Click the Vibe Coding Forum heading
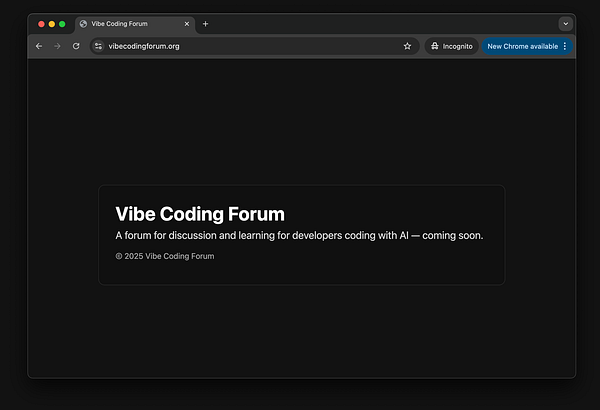Viewport: 600px width, 410px height. pos(200,214)
